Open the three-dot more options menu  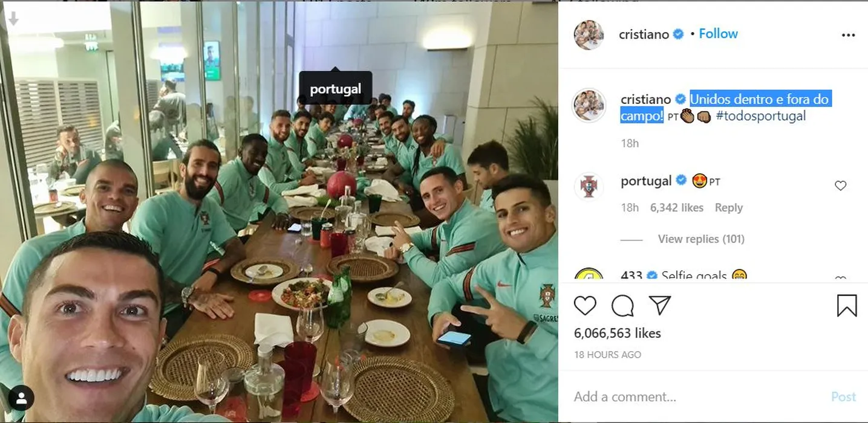[849, 35]
